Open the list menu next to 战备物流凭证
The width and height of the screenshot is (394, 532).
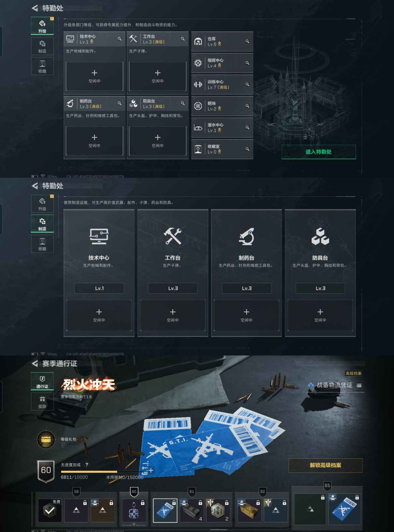pyautogui.click(x=359, y=385)
